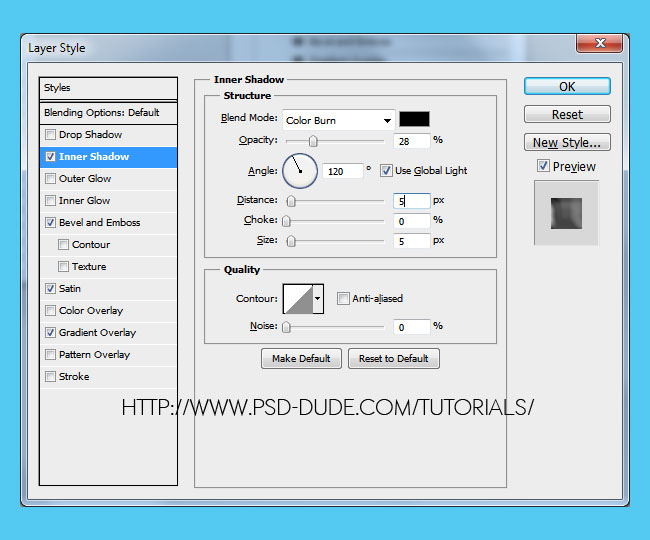
Task: Click the Noise value field
Action: 412,327
